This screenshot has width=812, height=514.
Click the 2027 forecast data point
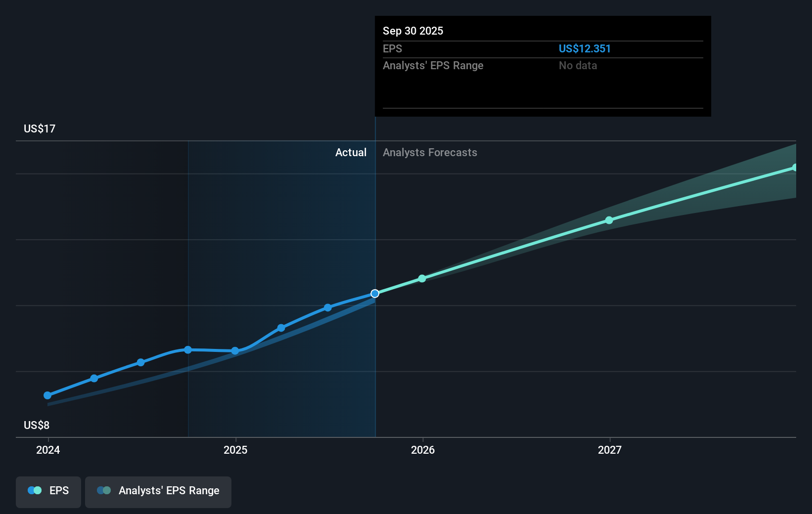click(609, 220)
